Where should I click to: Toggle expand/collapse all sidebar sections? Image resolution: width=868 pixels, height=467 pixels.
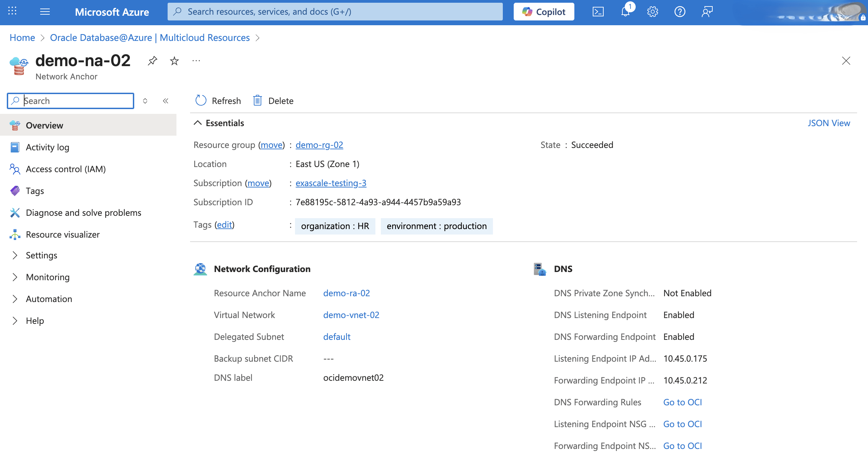[x=145, y=101]
